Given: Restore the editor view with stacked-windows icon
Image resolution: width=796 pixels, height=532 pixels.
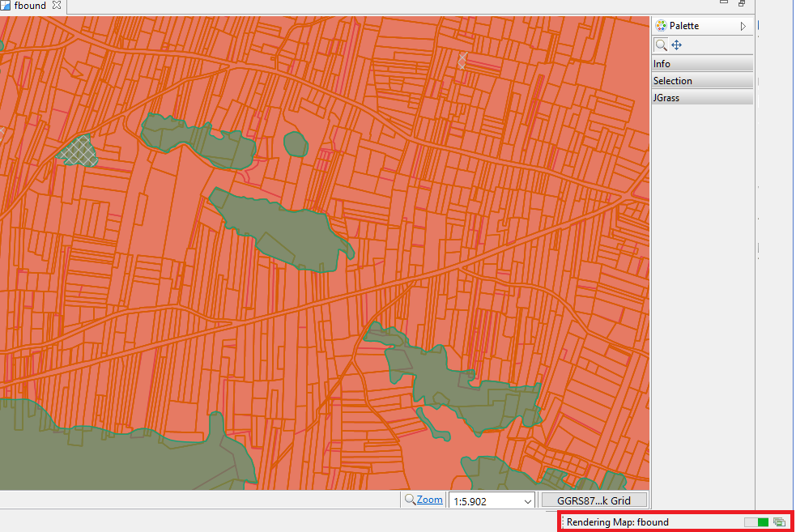Looking at the screenshot, I should [x=742, y=3].
